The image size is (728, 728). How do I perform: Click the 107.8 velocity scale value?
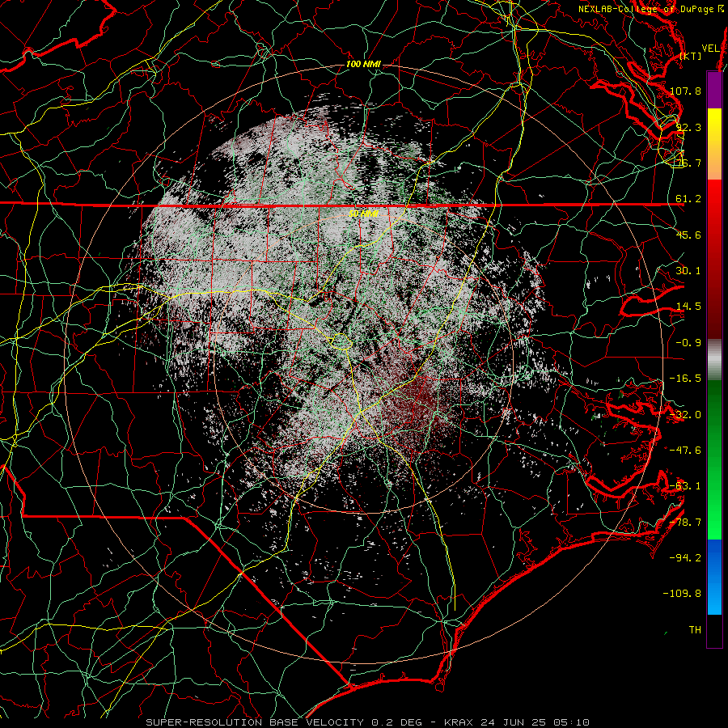point(685,91)
